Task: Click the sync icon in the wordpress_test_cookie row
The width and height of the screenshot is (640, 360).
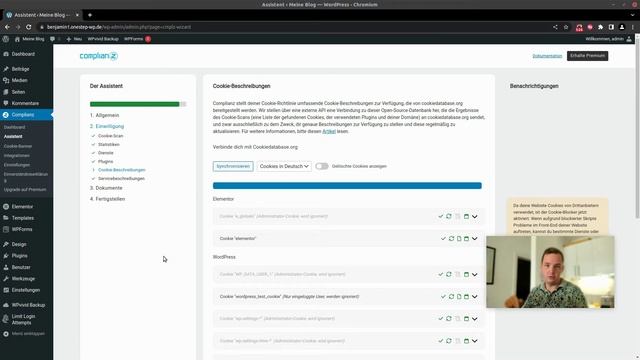Action: (451, 297)
